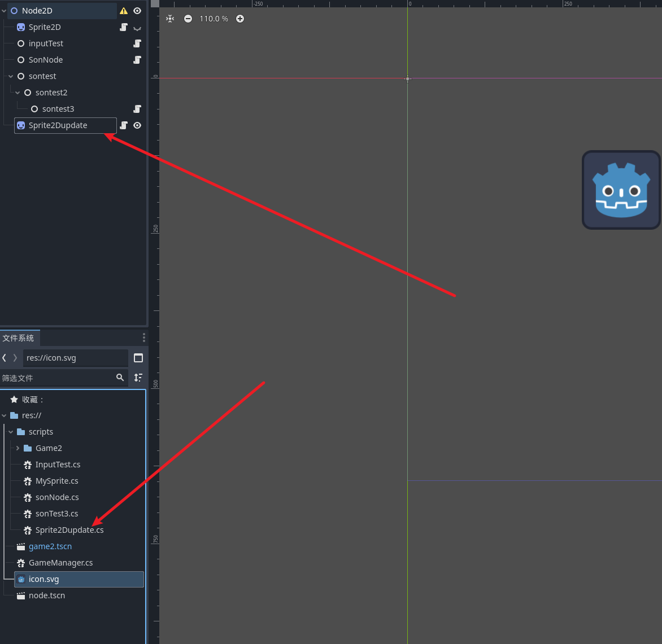Select sonTest3.cs file

56,514
